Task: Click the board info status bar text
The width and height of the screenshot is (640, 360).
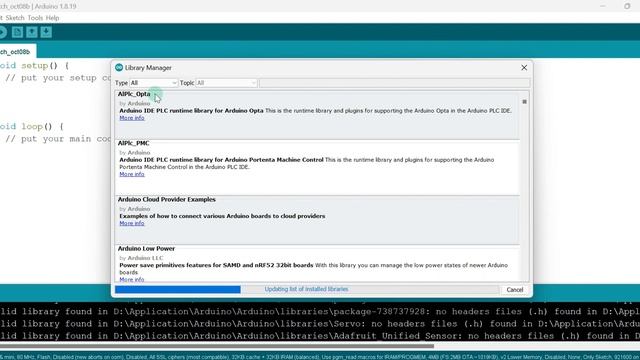Action: pos(320,357)
